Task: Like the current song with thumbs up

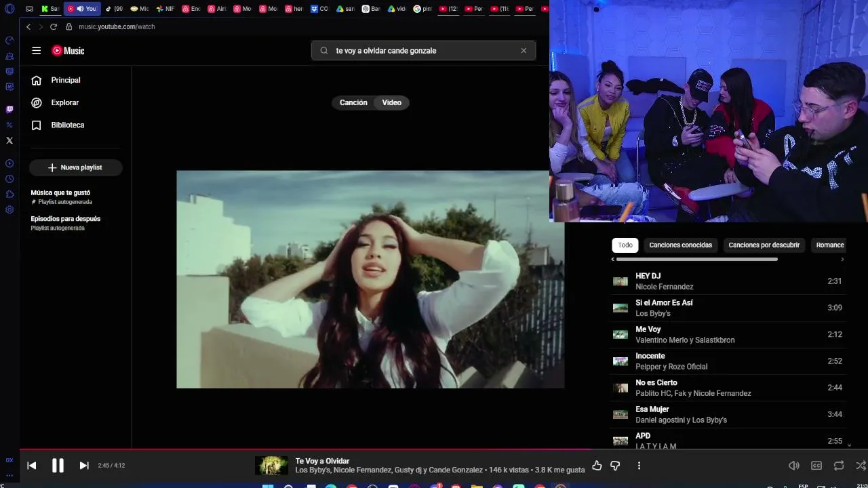Action: tap(597, 466)
